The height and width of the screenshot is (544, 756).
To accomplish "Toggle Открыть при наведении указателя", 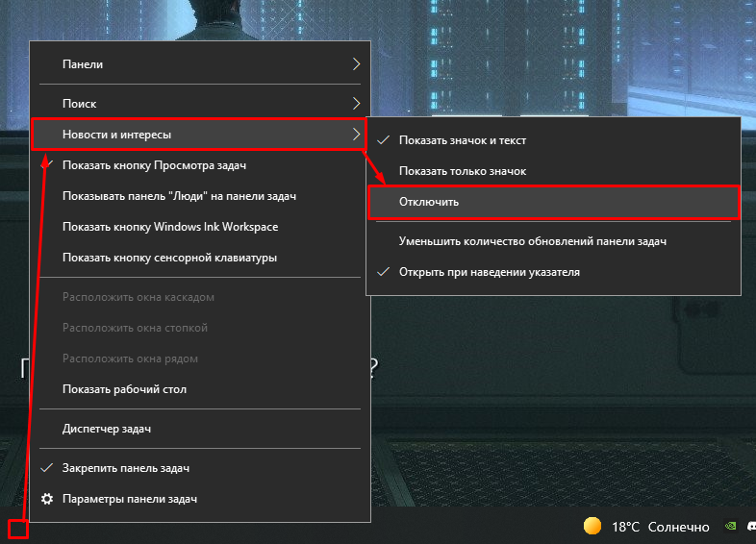I will (x=553, y=272).
